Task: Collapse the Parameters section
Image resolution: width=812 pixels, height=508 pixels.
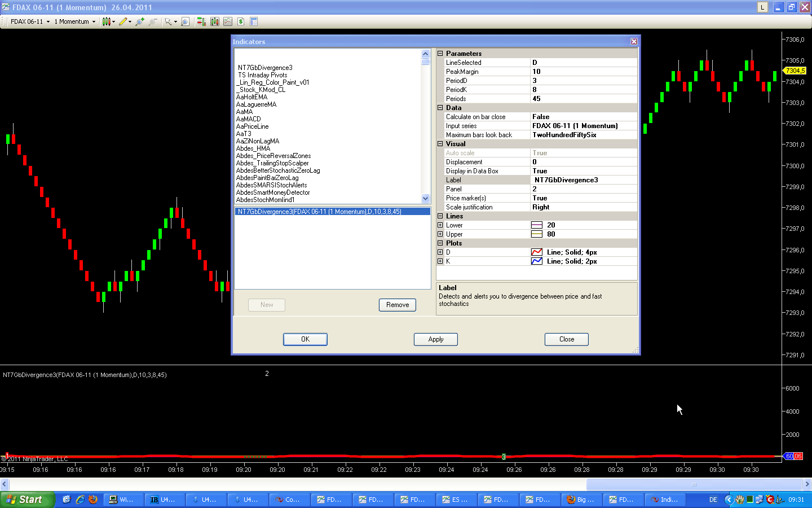Action: [x=440, y=54]
